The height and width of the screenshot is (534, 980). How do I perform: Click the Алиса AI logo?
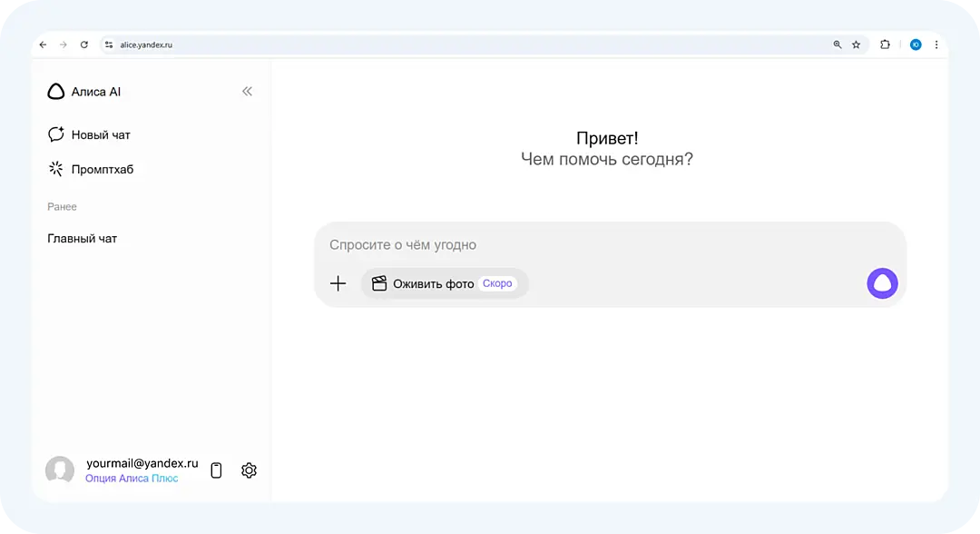coord(83,92)
